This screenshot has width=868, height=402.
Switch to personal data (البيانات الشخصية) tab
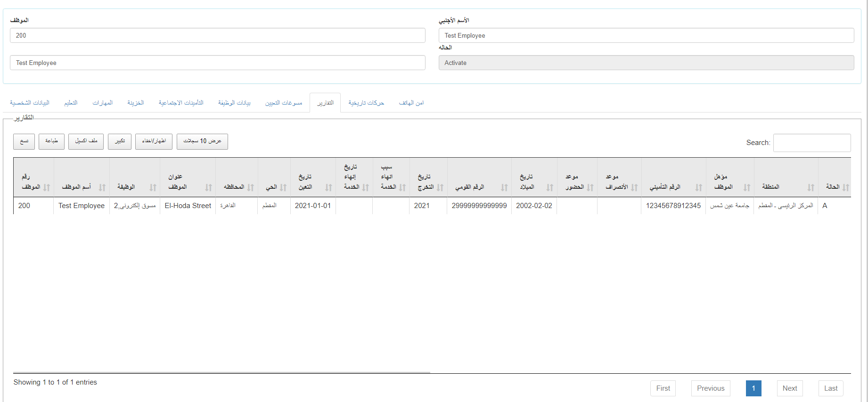(x=30, y=103)
